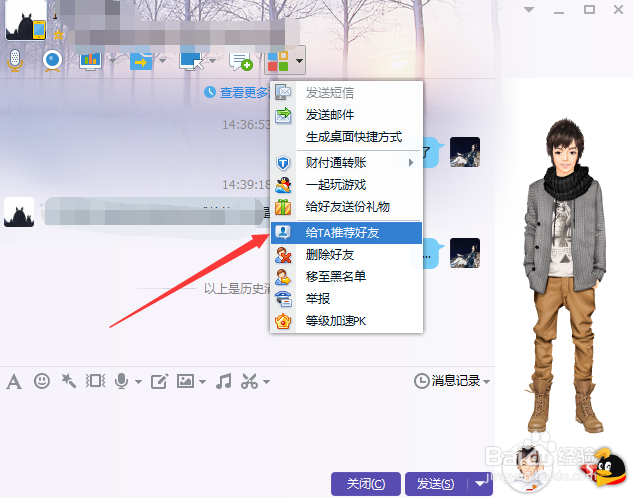
Task: Click the sender avatar beside the last message
Action: pyautogui.click(x=465, y=253)
